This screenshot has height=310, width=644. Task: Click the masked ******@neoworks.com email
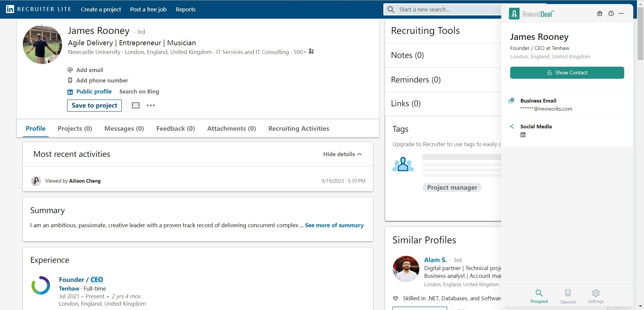tap(546, 109)
